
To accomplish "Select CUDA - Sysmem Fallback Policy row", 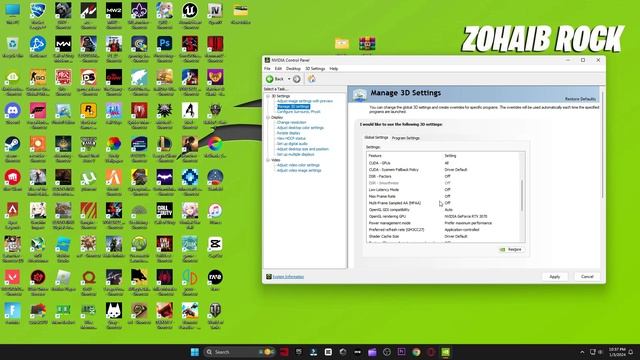I will (443, 169).
